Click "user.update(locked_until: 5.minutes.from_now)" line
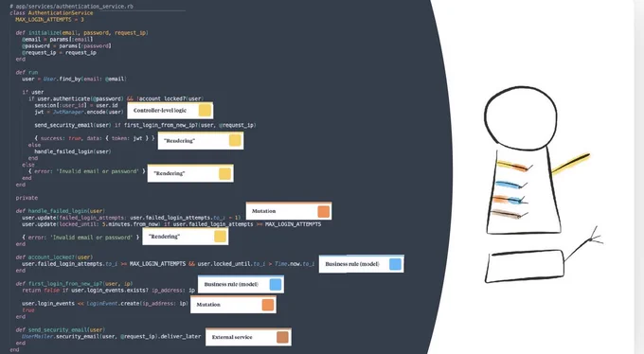Viewport: 644px width, 354px height. pyautogui.click(x=171, y=224)
